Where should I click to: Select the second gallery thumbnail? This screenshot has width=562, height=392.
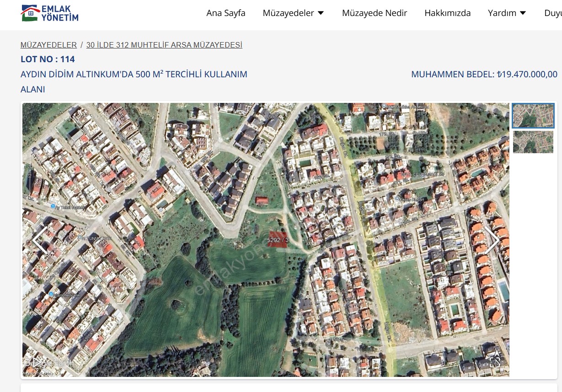point(533,142)
